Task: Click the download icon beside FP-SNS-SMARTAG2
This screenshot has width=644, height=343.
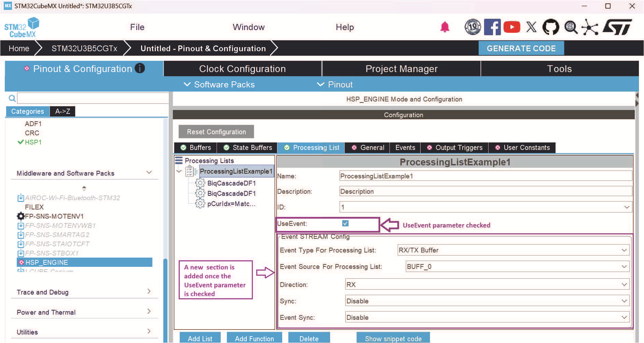Action: (20, 235)
